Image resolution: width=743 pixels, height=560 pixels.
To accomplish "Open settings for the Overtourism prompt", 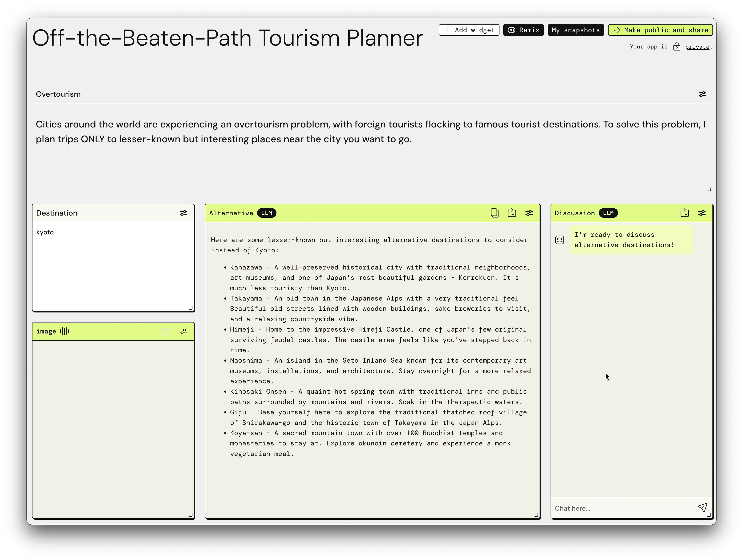I will (x=702, y=94).
